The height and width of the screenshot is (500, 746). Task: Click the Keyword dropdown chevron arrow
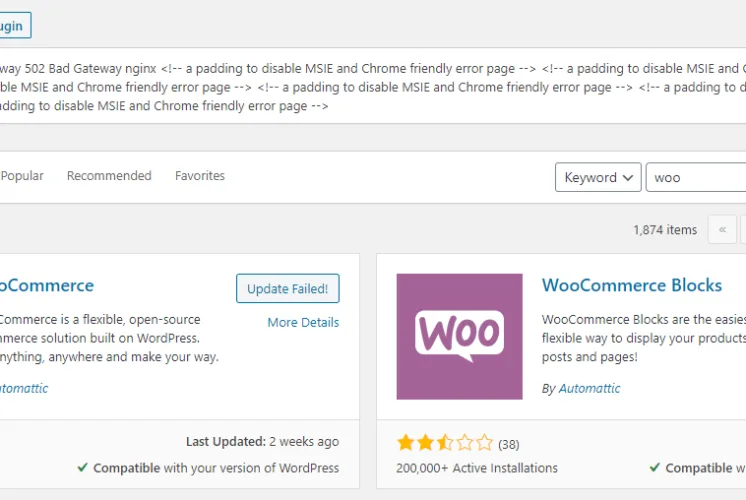point(628,178)
